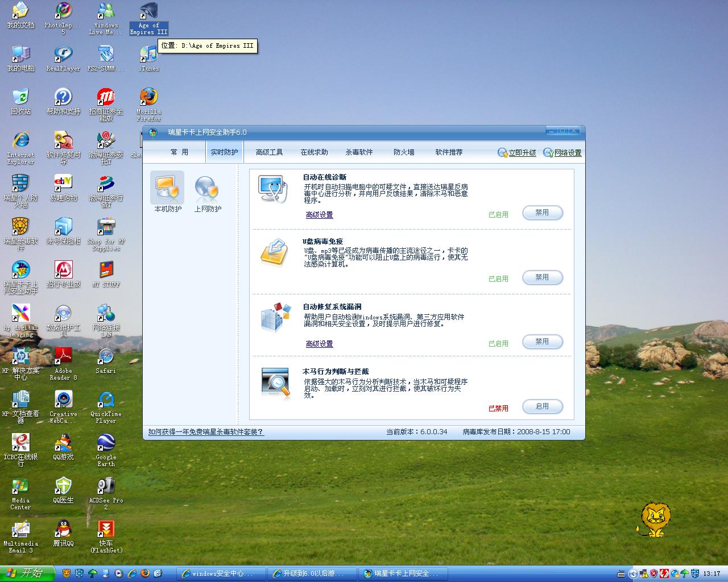Disable 自动修复系统漏洞 with 禁用 button
This screenshot has height=582, width=728.
(543, 342)
